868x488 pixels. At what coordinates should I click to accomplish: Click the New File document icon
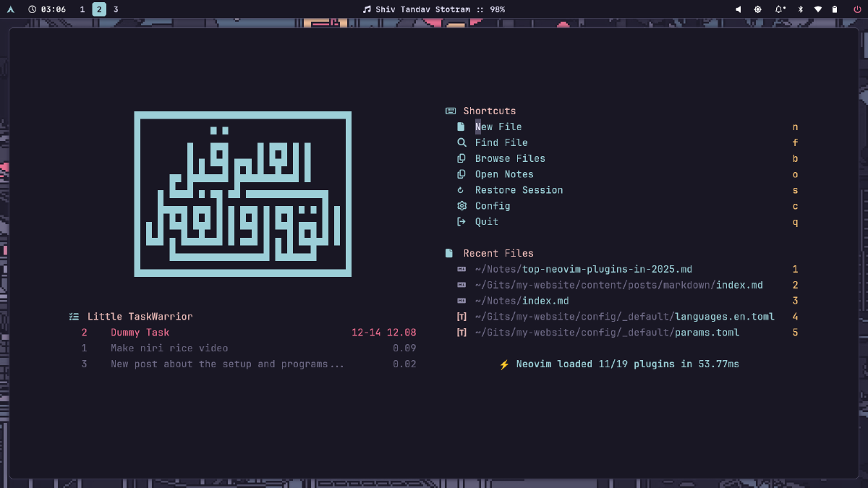click(461, 127)
